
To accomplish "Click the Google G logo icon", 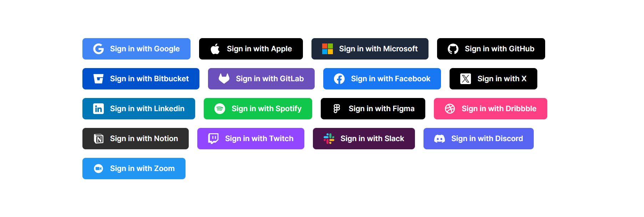I will [98, 49].
